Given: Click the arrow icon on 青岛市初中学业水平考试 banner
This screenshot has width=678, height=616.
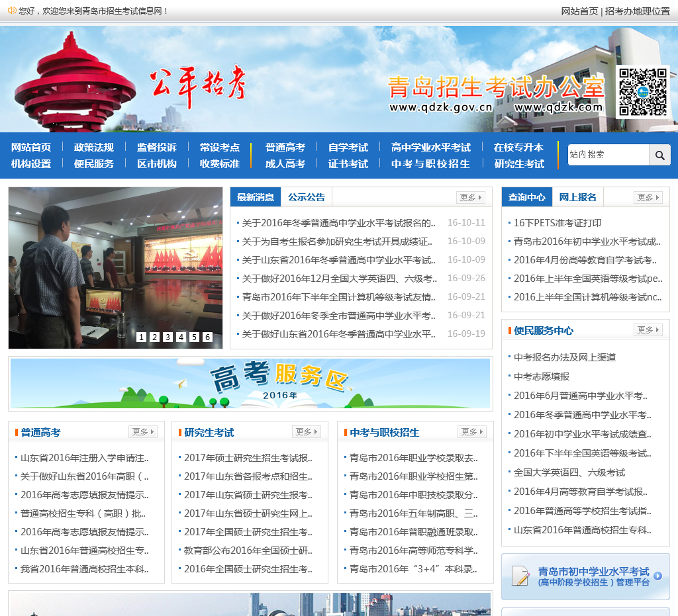Looking at the screenshot, I should point(657,576).
